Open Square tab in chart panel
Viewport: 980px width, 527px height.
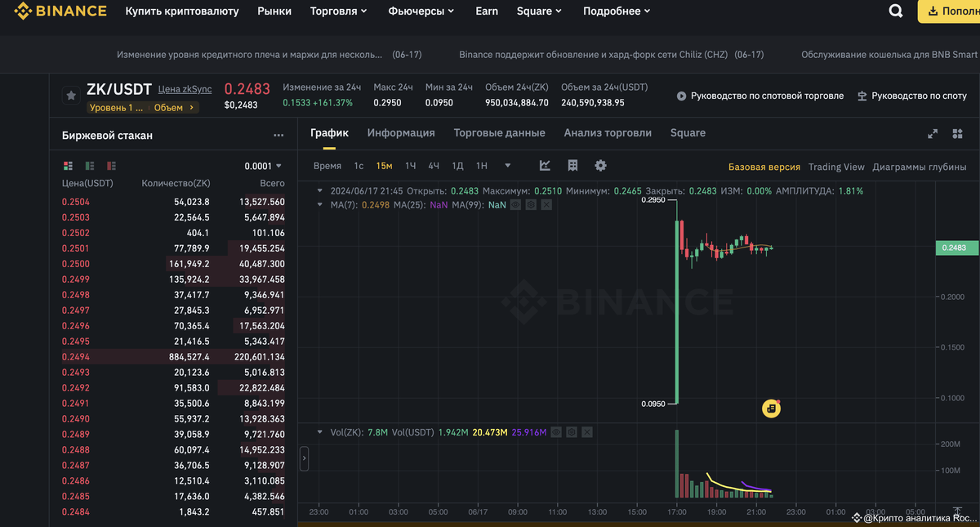[x=688, y=133]
